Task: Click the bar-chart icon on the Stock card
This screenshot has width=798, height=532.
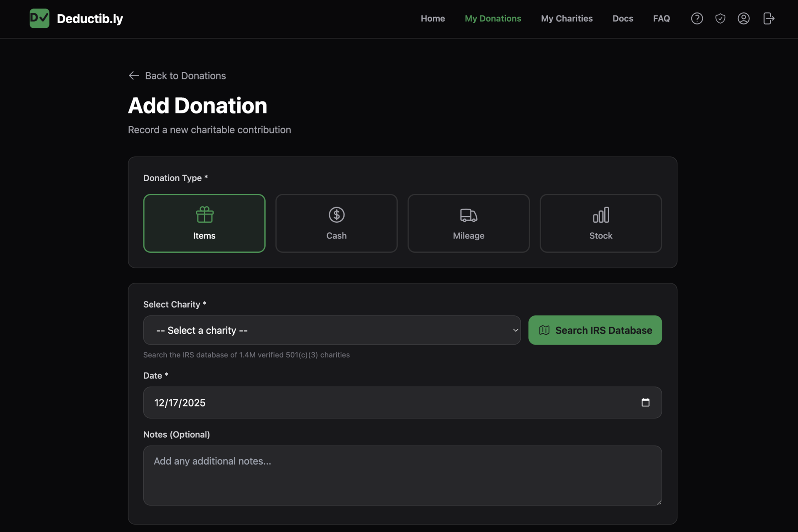Action: pos(601,215)
